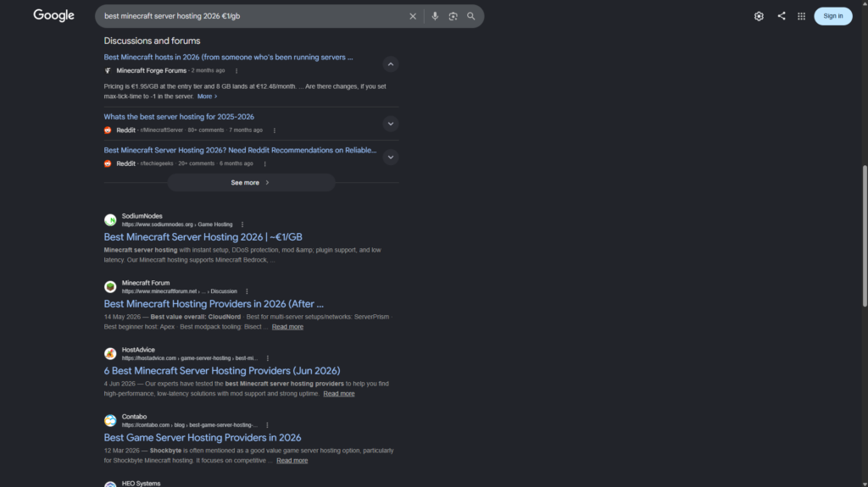Click the contabo.com URL breadcrumb
The image size is (868, 487).
(189, 425)
